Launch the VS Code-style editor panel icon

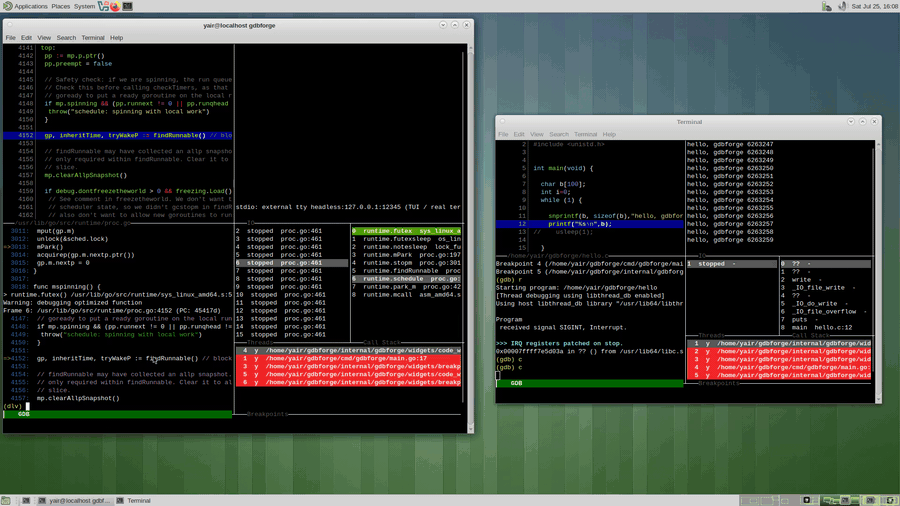tap(103, 6)
